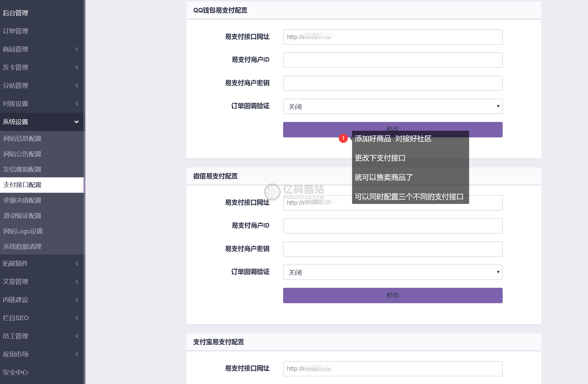Click 支付接口配置 sidebar menu item
Image resolution: width=588 pixels, height=384 pixels.
(41, 185)
